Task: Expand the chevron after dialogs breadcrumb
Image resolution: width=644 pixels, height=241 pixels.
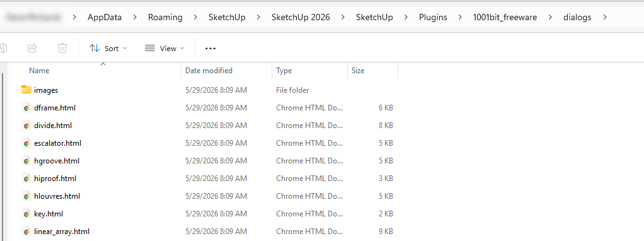Action: click(x=604, y=17)
